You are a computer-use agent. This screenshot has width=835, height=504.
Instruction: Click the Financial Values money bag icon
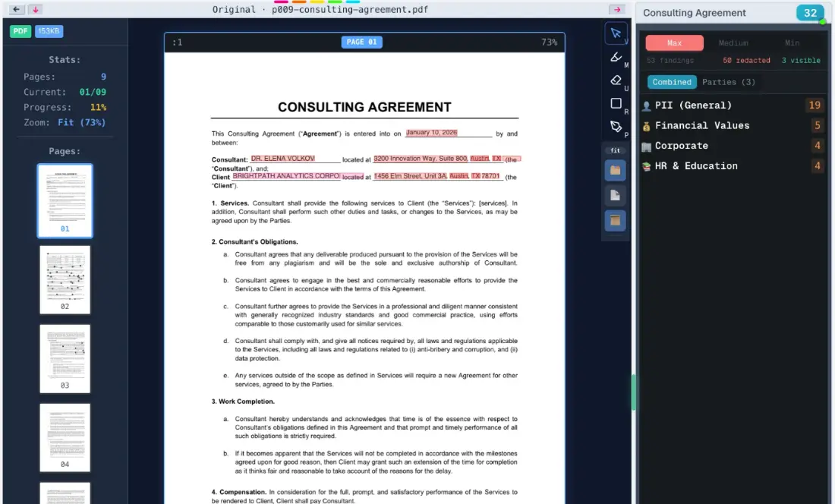point(647,126)
